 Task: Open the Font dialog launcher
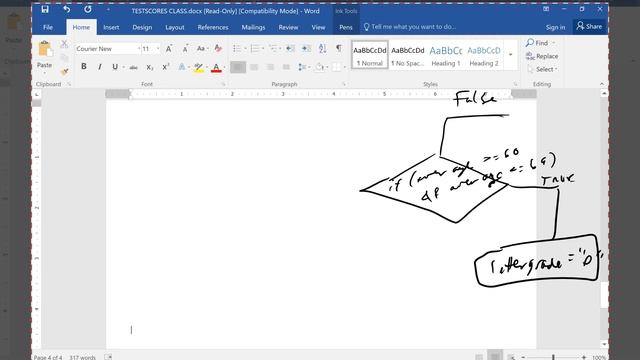(224, 84)
